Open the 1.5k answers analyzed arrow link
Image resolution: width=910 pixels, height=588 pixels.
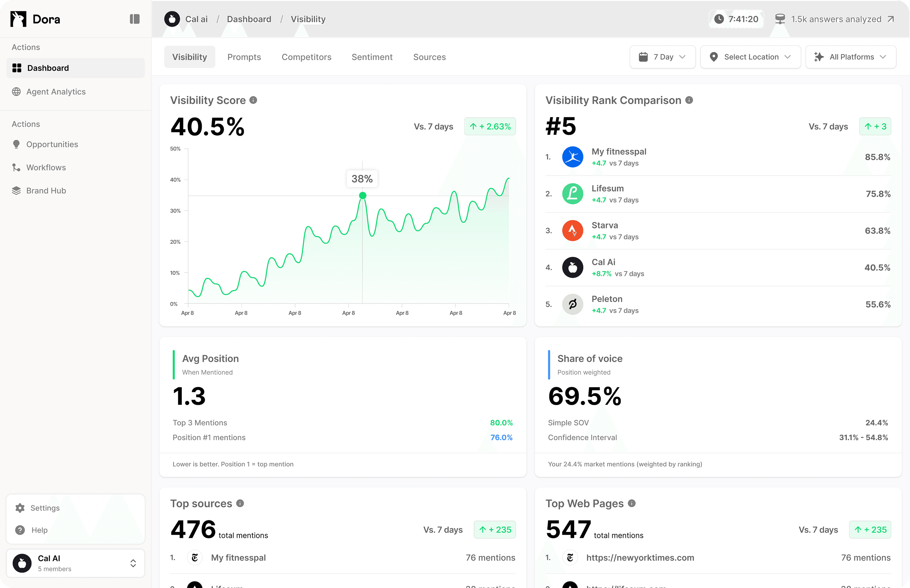click(x=891, y=19)
